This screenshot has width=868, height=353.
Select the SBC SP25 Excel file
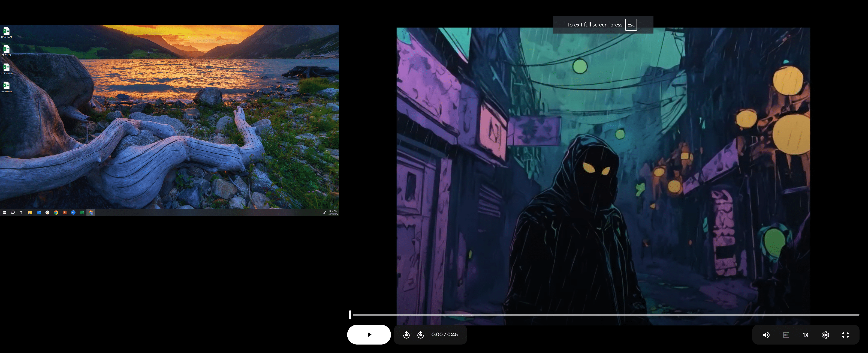(x=6, y=50)
